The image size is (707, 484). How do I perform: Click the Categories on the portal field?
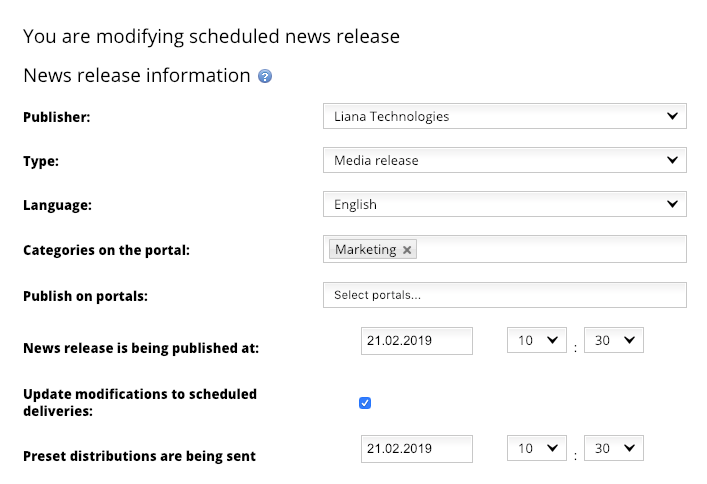[x=505, y=249]
